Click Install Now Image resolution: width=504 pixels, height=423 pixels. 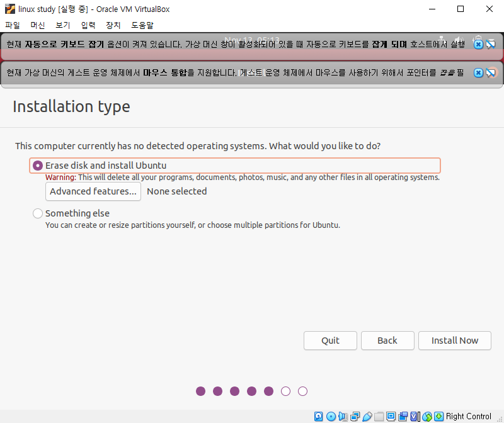455,341
